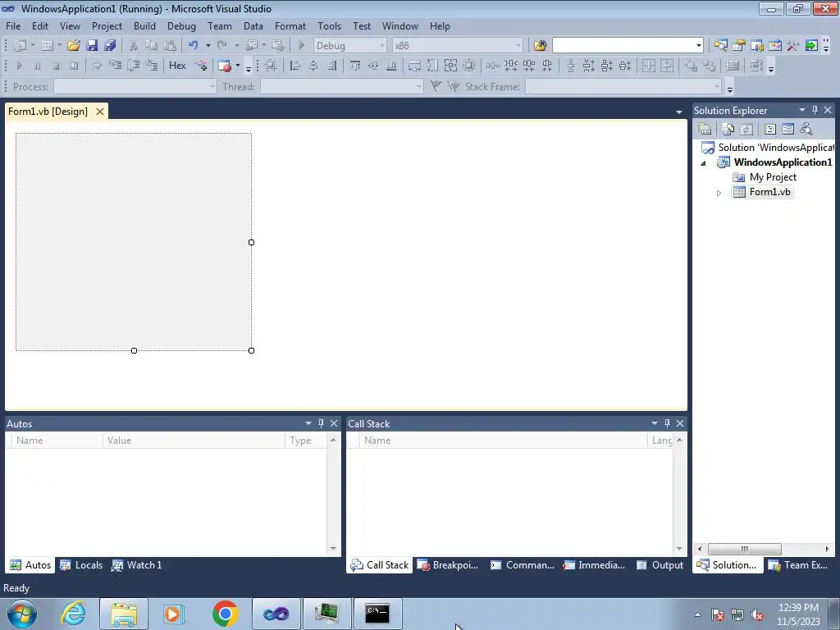Image resolution: width=840 pixels, height=630 pixels.
Task: Click the Save All multi-floppy icon
Action: pos(110,46)
